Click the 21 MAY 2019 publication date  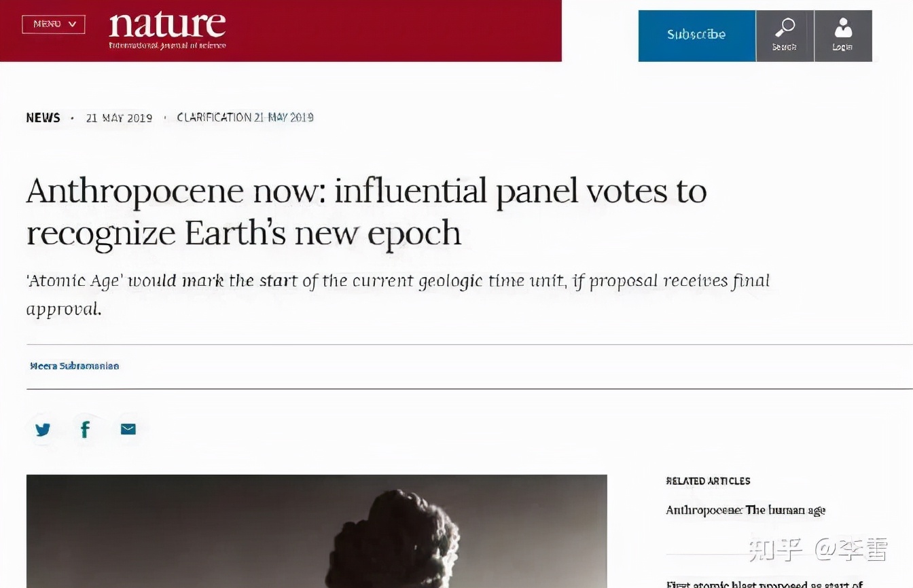coord(119,118)
